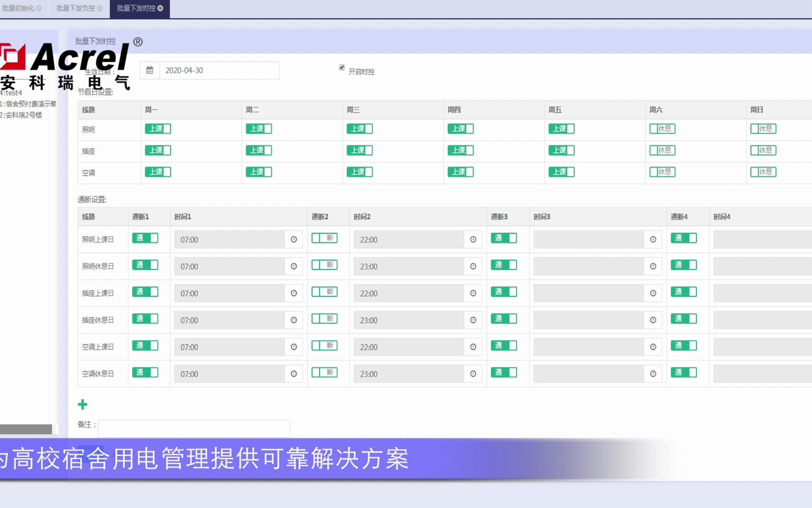Close the 批量下发负控 tab with its x icon
This screenshot has height=508, width=812.
point(100,8)
